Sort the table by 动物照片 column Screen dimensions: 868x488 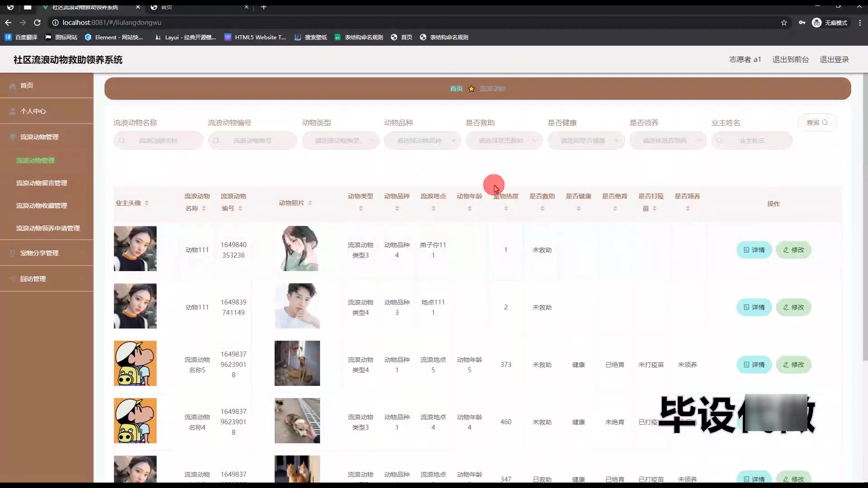tap(310, 203)
